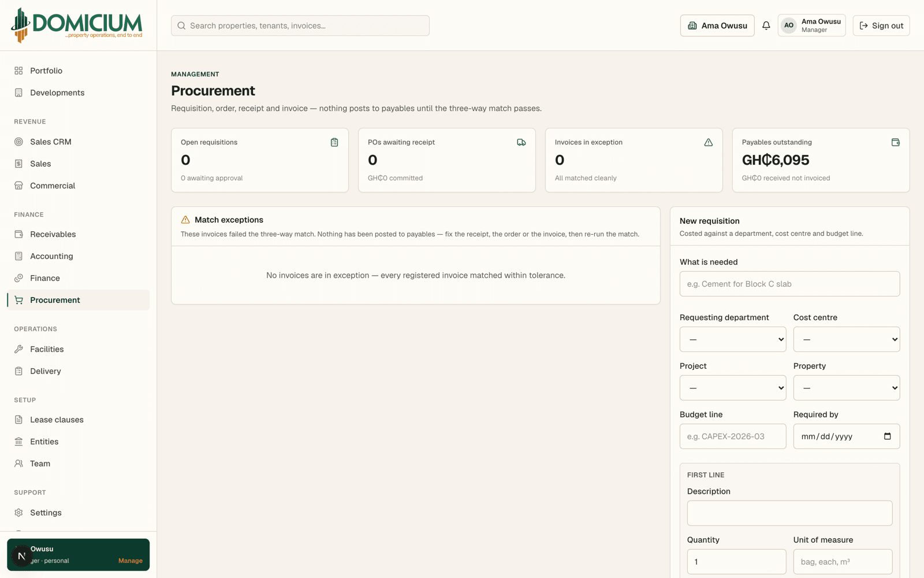Open the Requesting department dropdown

[x=733, y=339]
